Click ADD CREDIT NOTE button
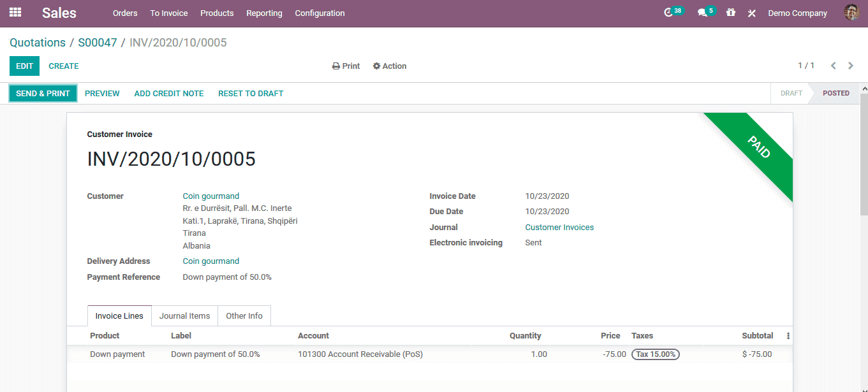 tap(169, 94)
